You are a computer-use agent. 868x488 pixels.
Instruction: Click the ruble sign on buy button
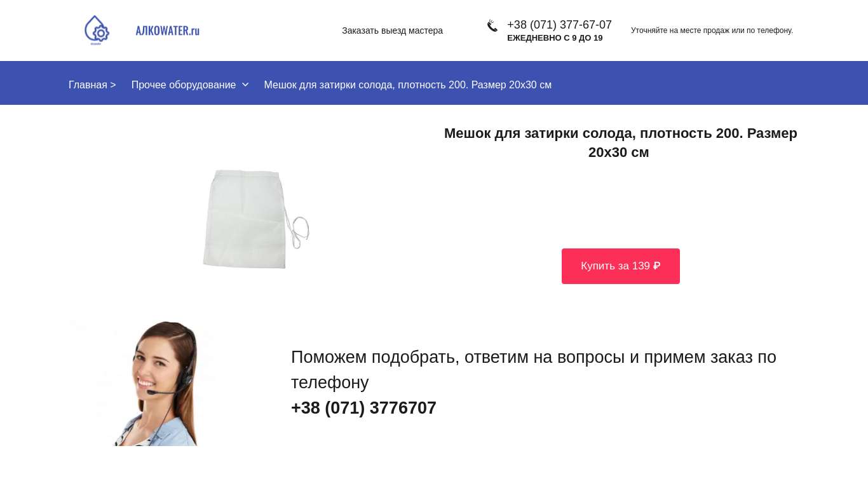click(x=656, y=266)
